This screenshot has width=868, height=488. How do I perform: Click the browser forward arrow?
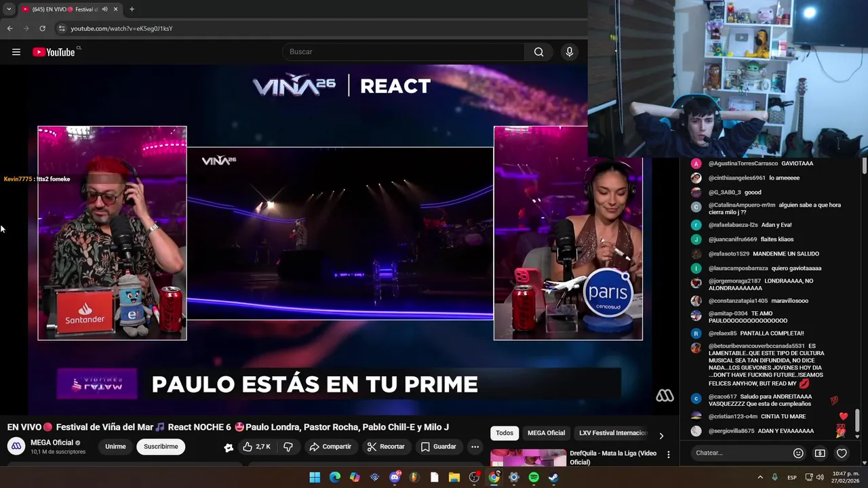coord(26,28)
